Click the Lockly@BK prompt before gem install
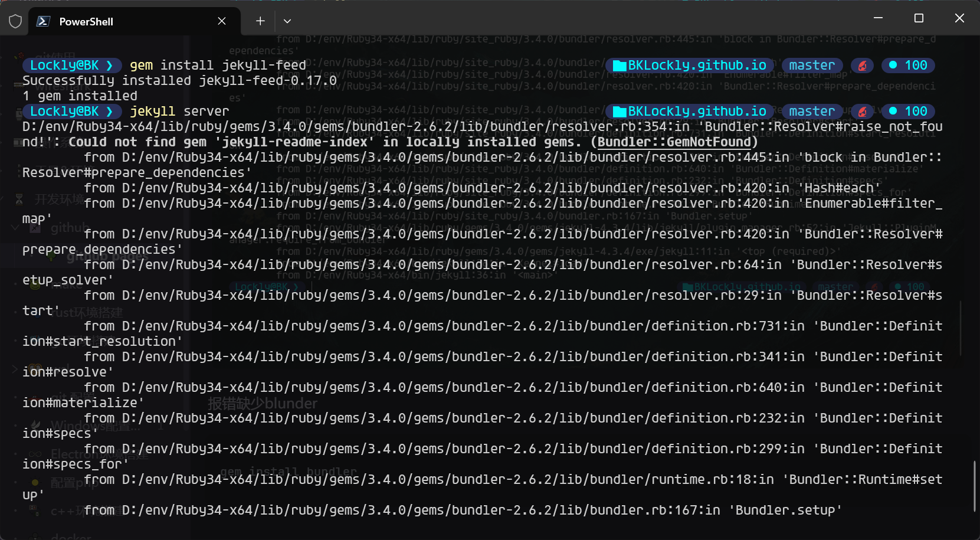The image size is (980, 540). coord(71,65)
